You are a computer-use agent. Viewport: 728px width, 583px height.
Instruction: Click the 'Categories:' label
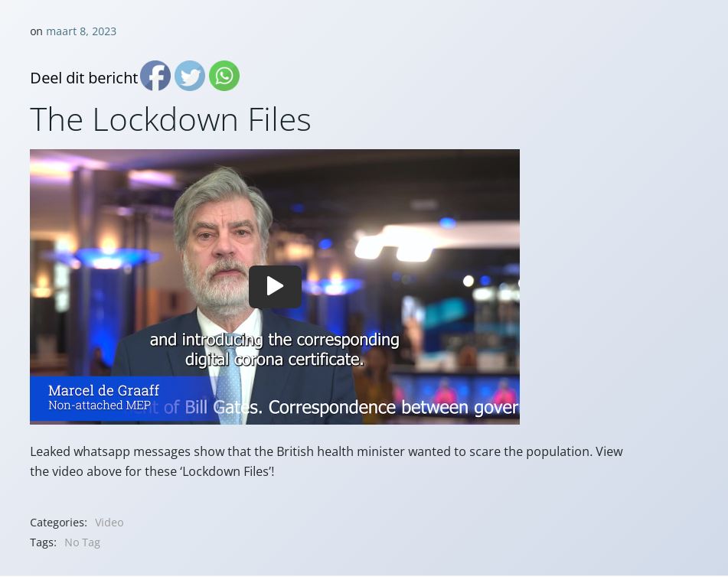pos(58,523)
